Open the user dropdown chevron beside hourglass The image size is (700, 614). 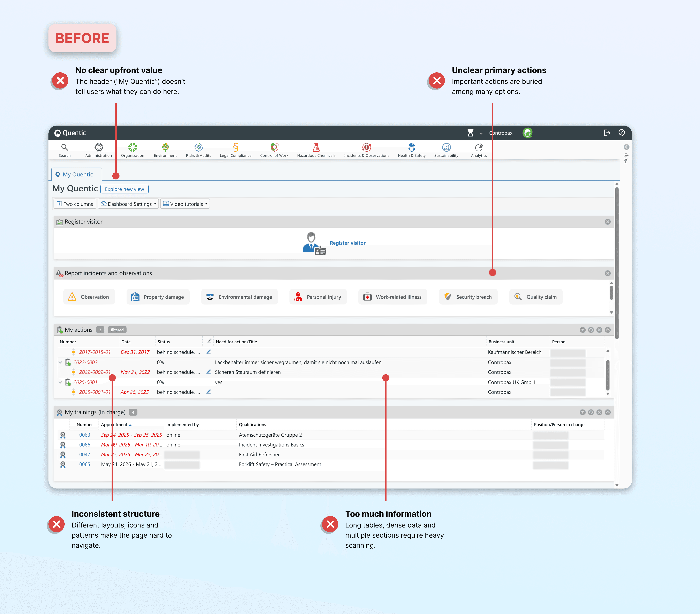(x=481, y=133)
